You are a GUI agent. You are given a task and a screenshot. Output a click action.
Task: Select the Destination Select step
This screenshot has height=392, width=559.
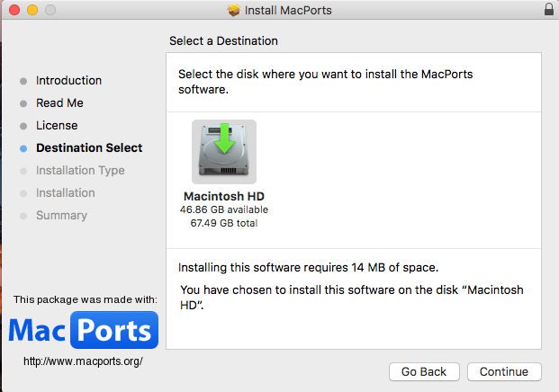[x=89, y=147]
